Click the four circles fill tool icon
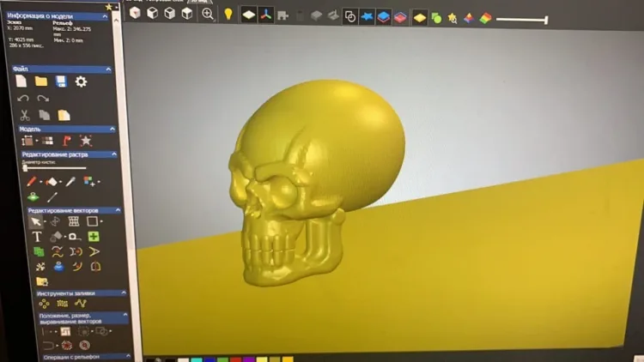The image size is (644, 362). click(44, 304)
